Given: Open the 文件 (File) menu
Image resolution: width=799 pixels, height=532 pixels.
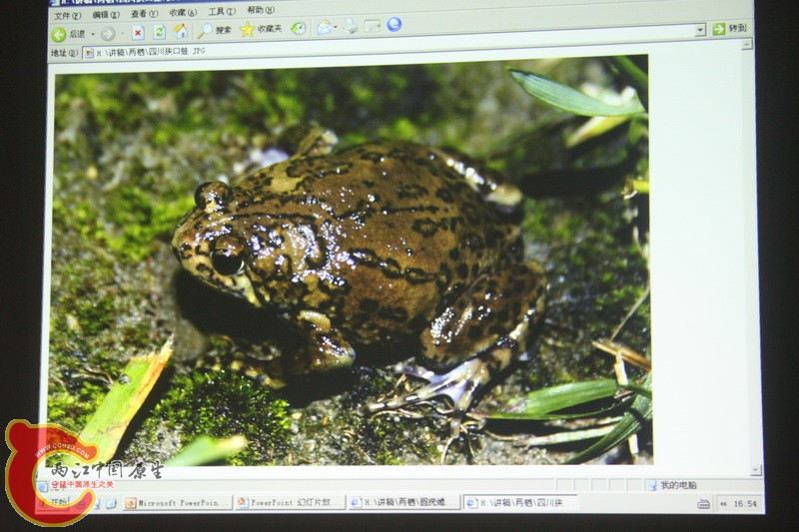Looking at the screenshot, I should coord(68,15).
